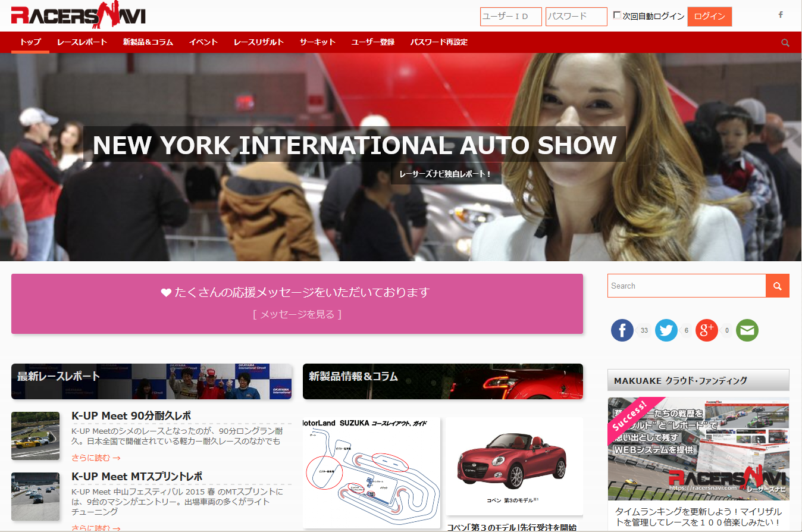Open the ユーザー登録 menu item

pyautogui.click(x=373, y=42)
